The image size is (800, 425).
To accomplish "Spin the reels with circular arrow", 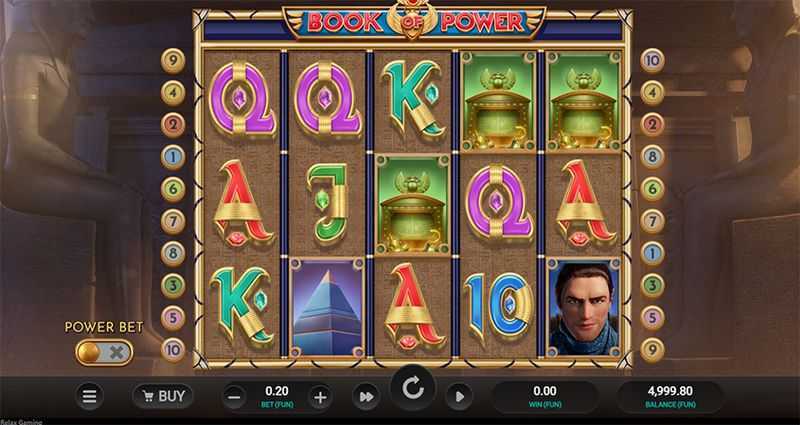I will pyautogui.click(x=412, y=389).
